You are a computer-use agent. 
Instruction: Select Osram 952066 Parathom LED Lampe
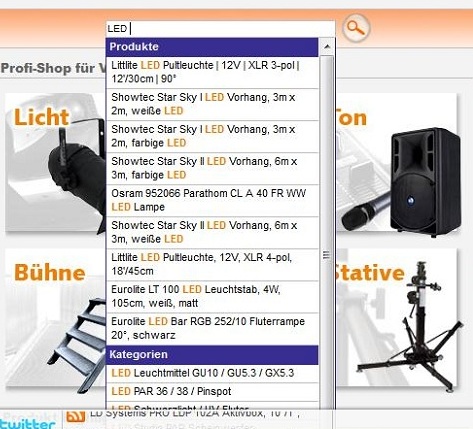coord(212,200)
